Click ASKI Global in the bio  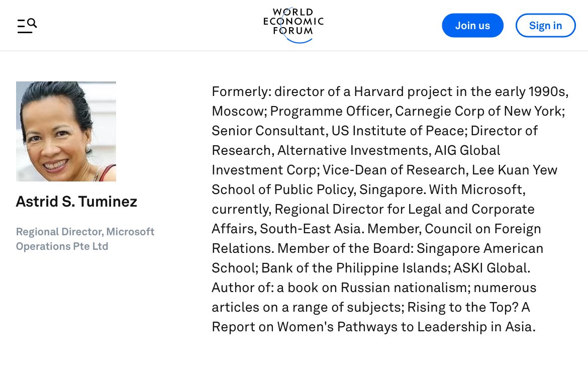(x=491, y=268)
